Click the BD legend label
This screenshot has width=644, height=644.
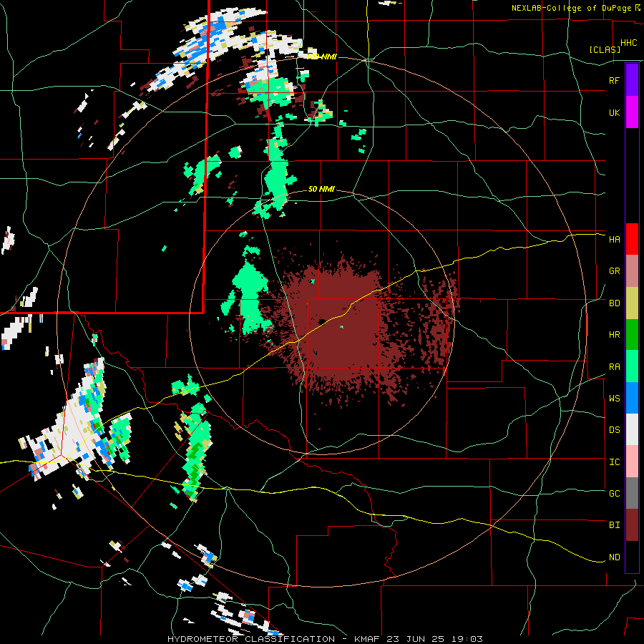click(614, 303)
